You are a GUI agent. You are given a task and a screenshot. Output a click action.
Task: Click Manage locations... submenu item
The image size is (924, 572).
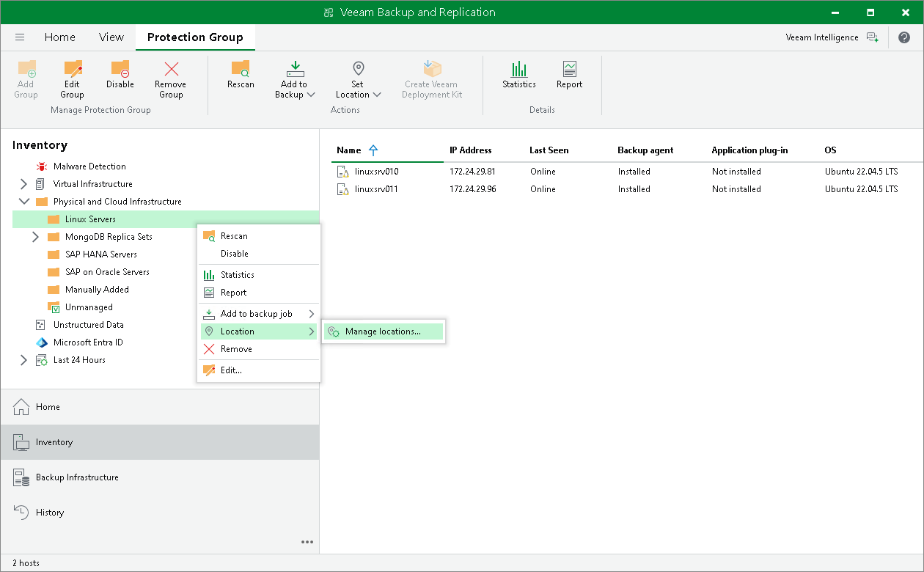pyautogui.click(x=384, y=331)
